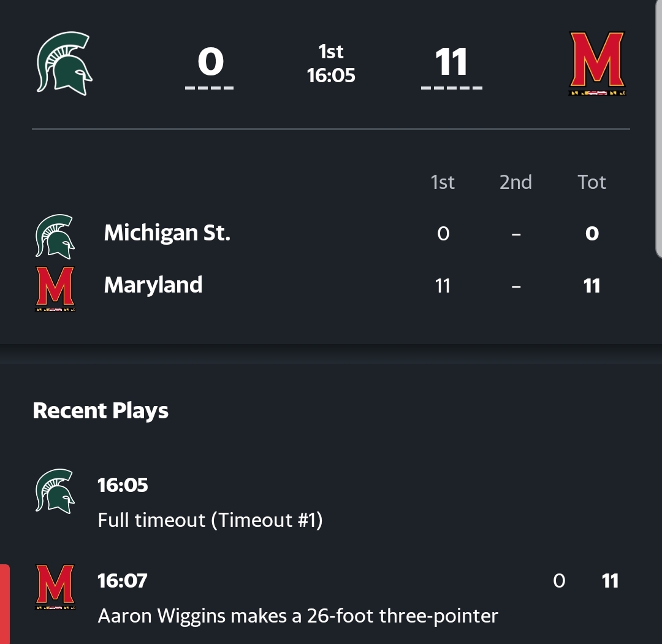This screenshot has width=662, height=644.
Task: Click the 16:07 play timestamp
Action: [123, 580]
